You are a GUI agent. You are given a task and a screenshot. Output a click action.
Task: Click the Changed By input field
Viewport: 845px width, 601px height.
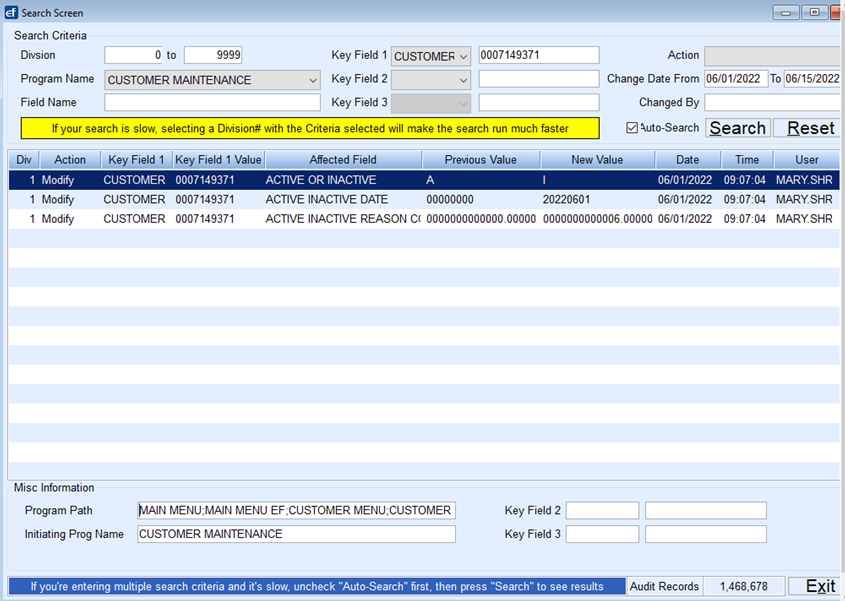pyautogui.click(x=772, y=102)
